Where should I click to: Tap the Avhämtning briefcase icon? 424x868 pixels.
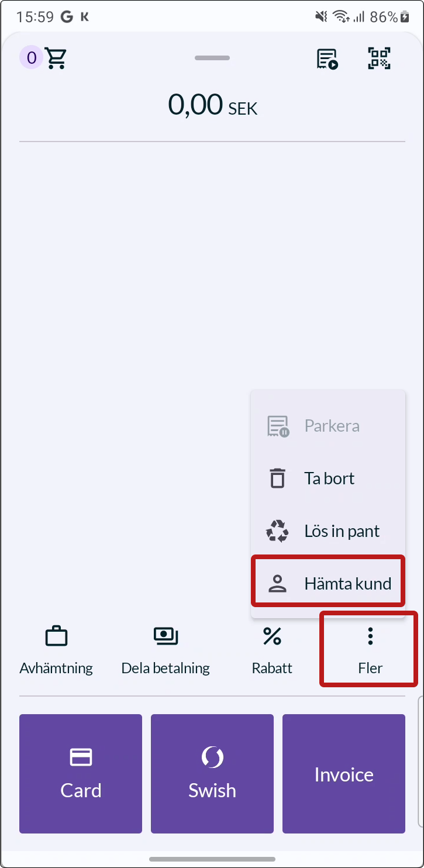coord(56,636)
